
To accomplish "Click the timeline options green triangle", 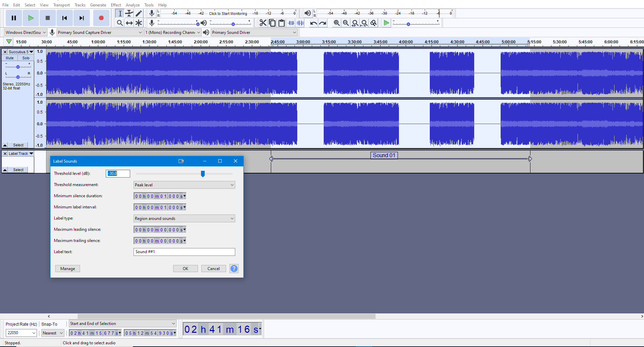I will [9, 42].
